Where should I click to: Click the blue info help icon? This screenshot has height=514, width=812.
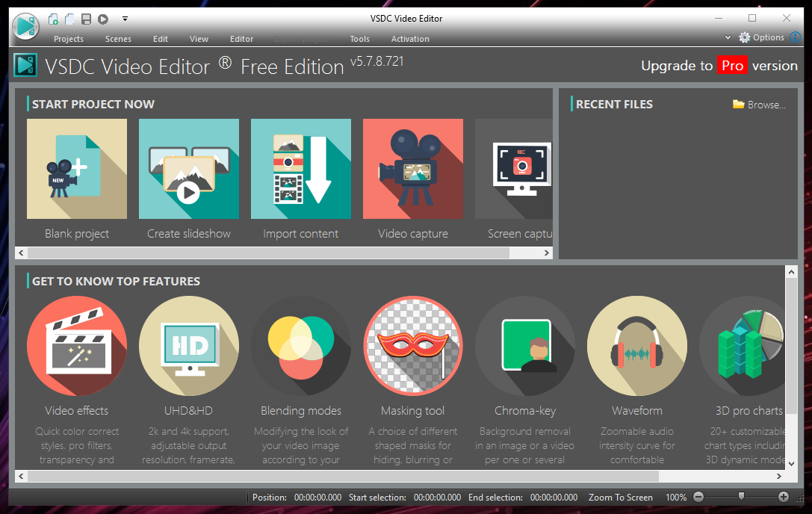(x=795, y=37)
